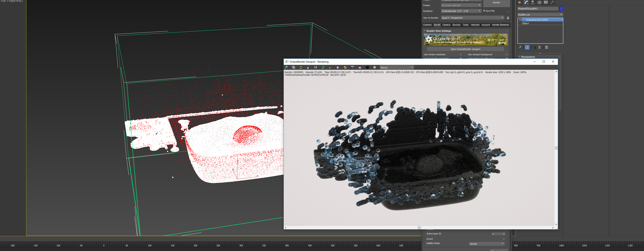Enable Use window resolution checkbox
This screenshot has width=644, height=251.
(460, 54)
